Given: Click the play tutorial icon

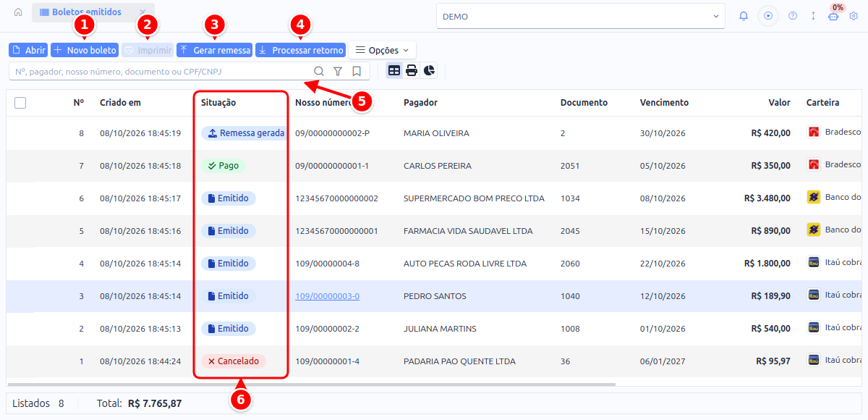Looking at the screenshot, I should (x=768, y=16).
